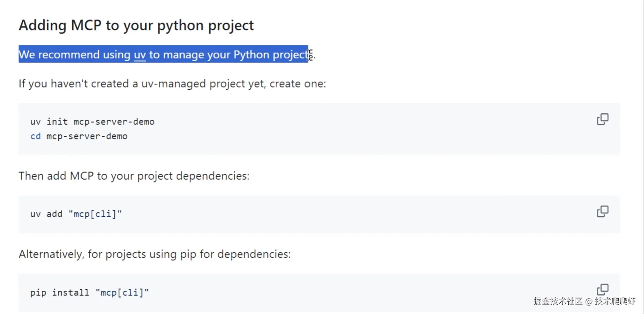Viewport: 644px width, 314px height.
Task: Click the "If you haven't created" paragraph
Action: click(x=172, y=84)
